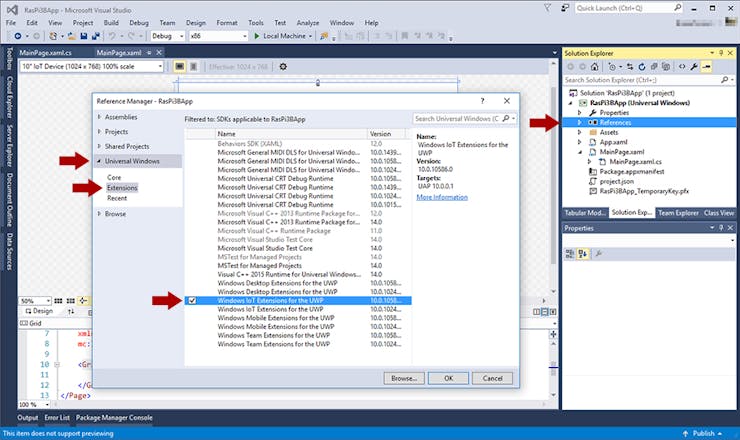Expand the Properties node in Solution Explorer
This screenshot has height=440, width=740.
click(580, 112)
